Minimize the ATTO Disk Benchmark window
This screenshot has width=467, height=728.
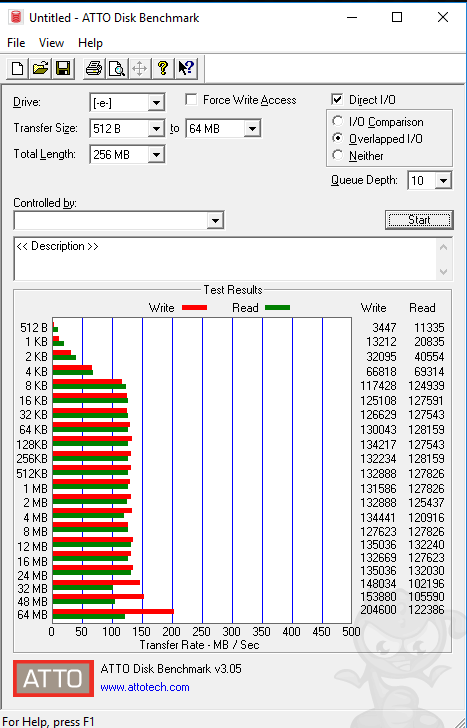coord(352,18)
